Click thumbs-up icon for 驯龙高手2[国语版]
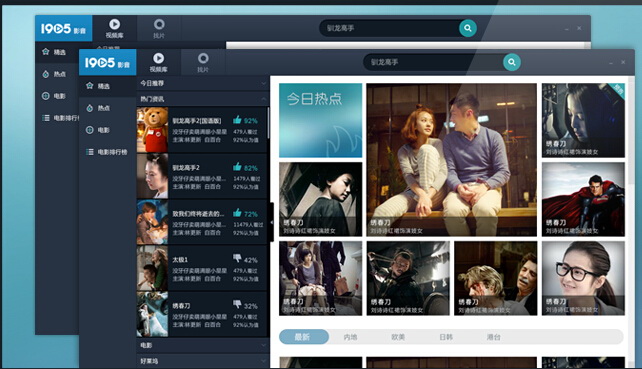Screen dimensions: 642x369 pyautogui.click(x=237, y=120)
